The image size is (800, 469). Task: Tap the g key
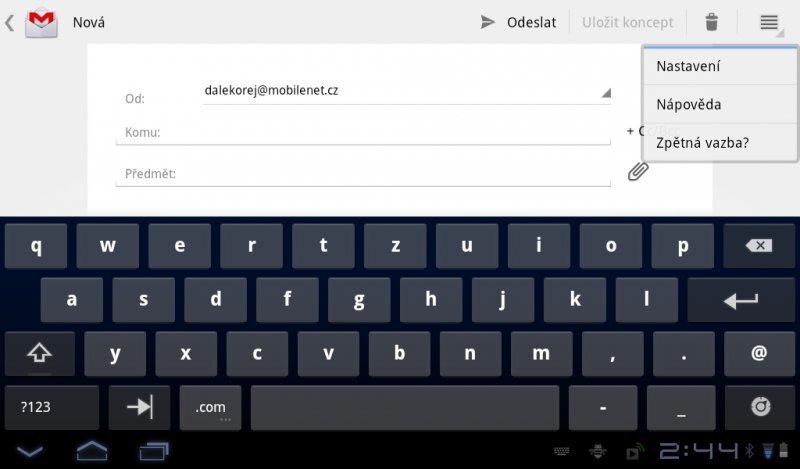(x=359, y=300)
